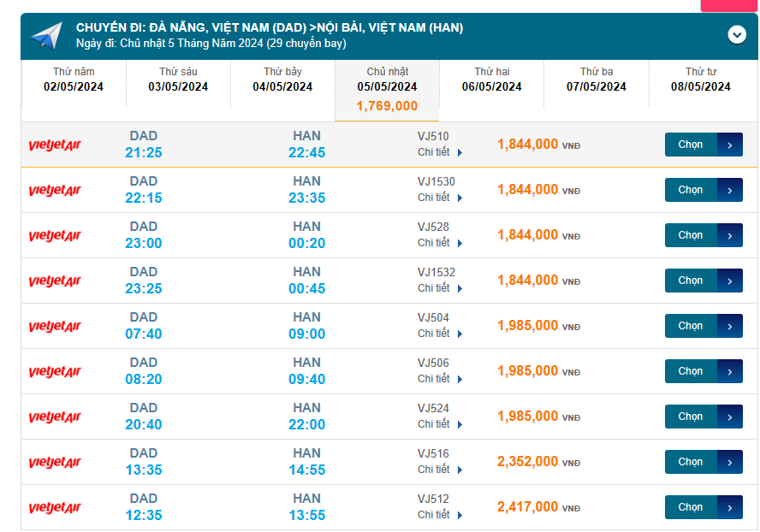
Task: Expand Chi tiết details for flight VJ1532
Action: tap(440, 288)
